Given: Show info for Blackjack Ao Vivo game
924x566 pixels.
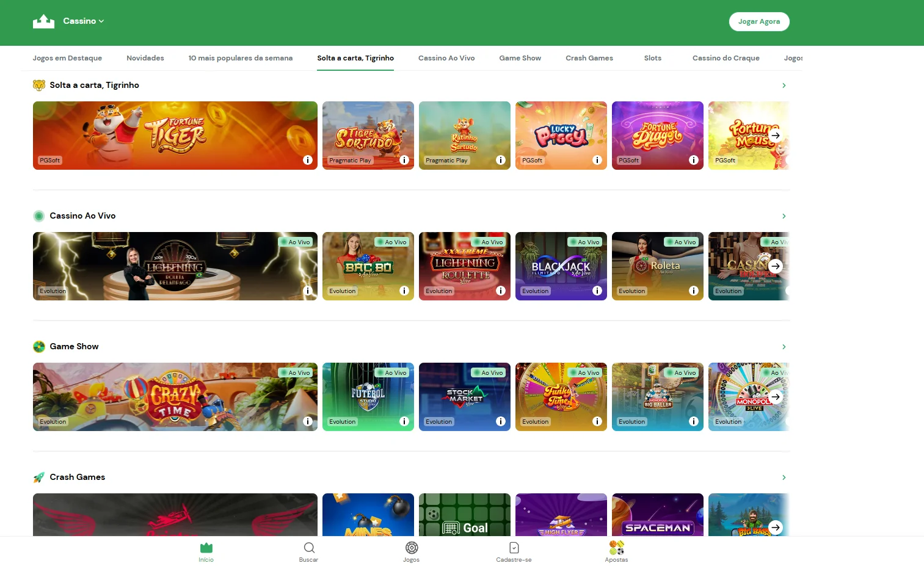Looking at the screenshot, I should (x=597, y=291).
